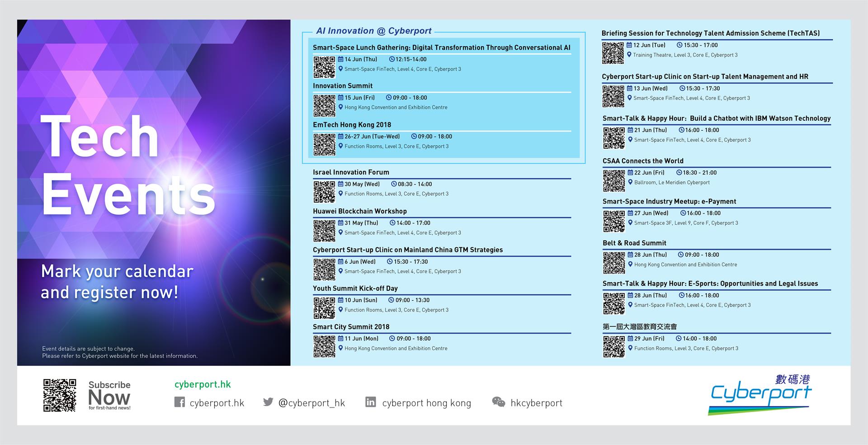Image resolution: width=868 pixels, height=445 pixels.
Task: Click the 11 Jun (Mon) date
Action: tap(361, 339)
